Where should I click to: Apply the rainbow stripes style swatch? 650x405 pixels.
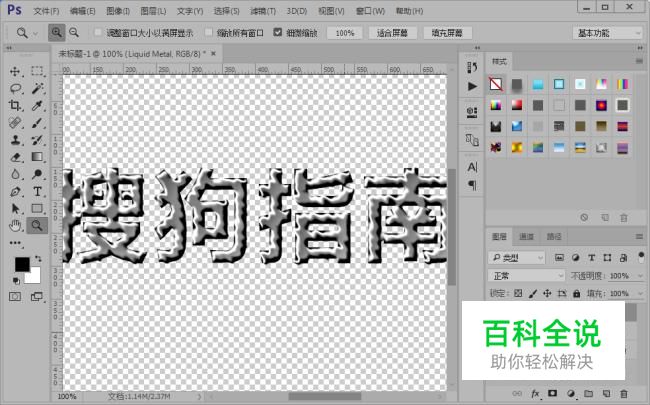pos(622,84)
